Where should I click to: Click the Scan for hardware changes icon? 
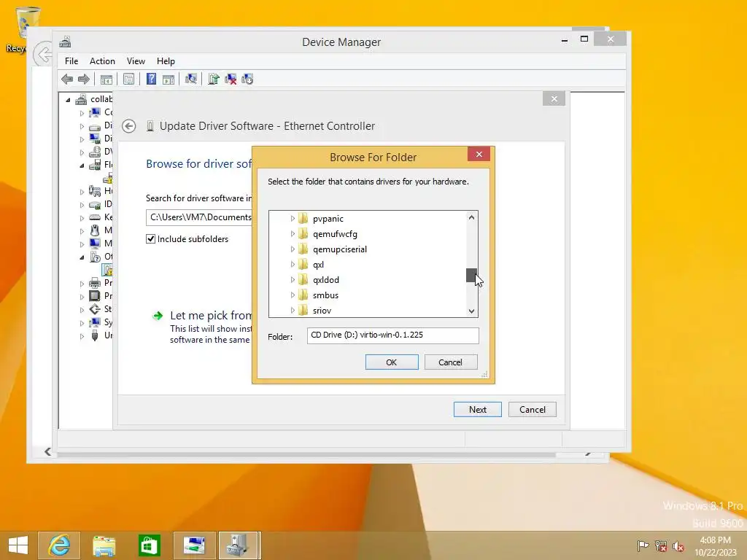pos(191,79)
